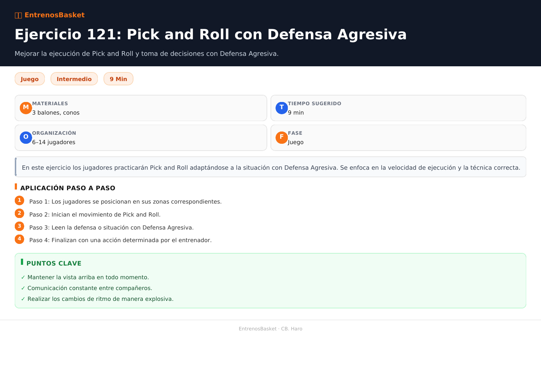Screen dimensions: 541x392
Task: Click the orange F Fase icon
Action: pos(282,137)
